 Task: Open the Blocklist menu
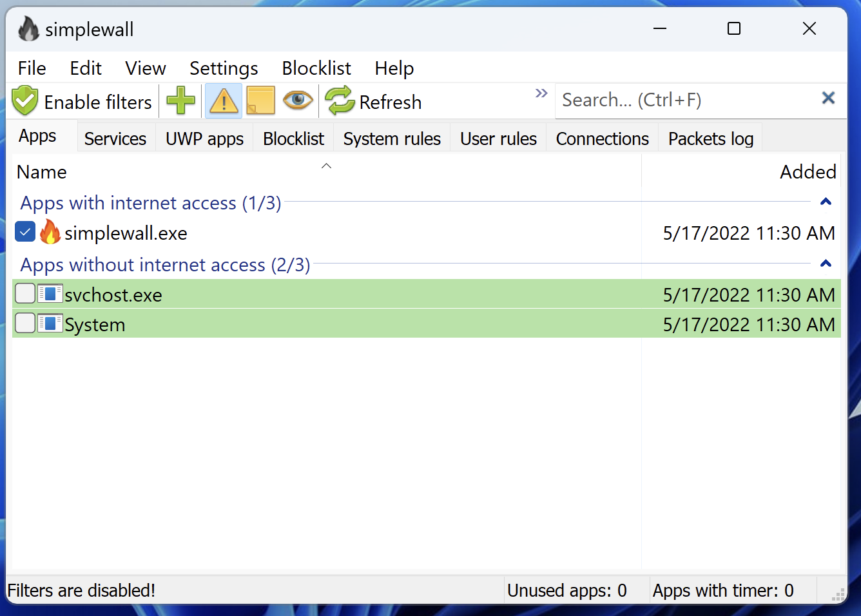(x=316, y=68)
